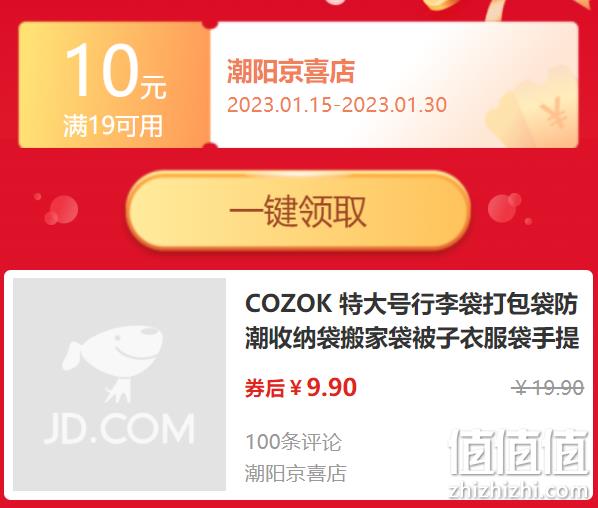Click the 满19可用 usage condition text
Screen dimensions: 598x508
[x=113, y=126]
